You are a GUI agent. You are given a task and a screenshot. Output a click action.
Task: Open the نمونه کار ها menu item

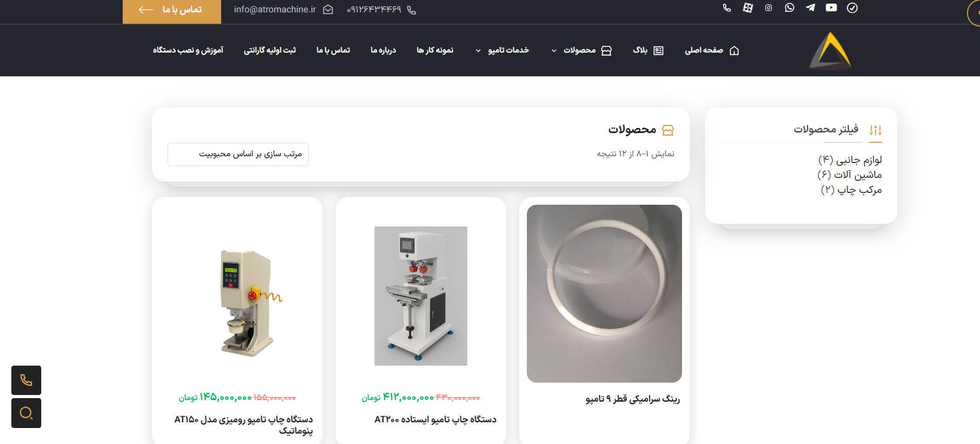pos(435,51)
